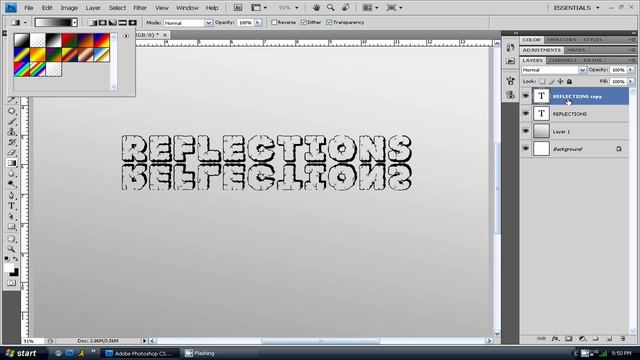Hide the REFLECTIONS copy layer
Viewport: 640px width, 360px height.
click(526, 96)
